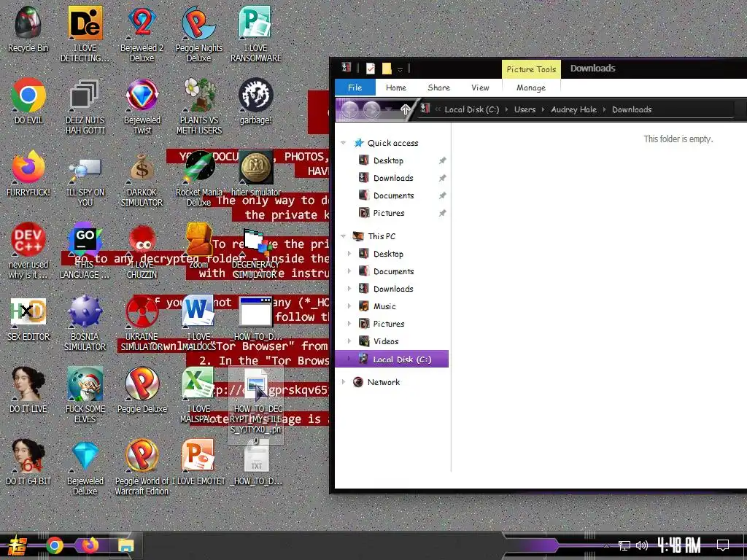This screenshot has width=747, height=560.
Task: Open the PowerPoint file 'I LOVE EMOTET'
Action: [x=198, y=462]
